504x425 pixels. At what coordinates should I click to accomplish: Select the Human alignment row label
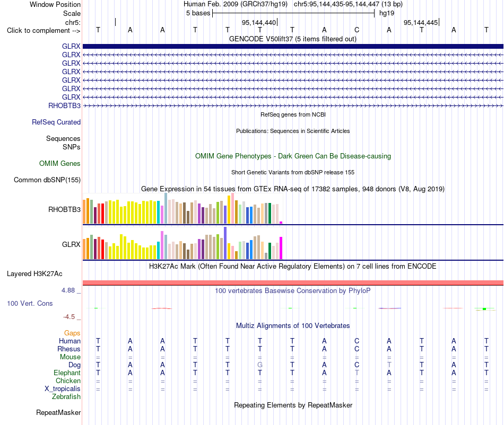point(69,341)
